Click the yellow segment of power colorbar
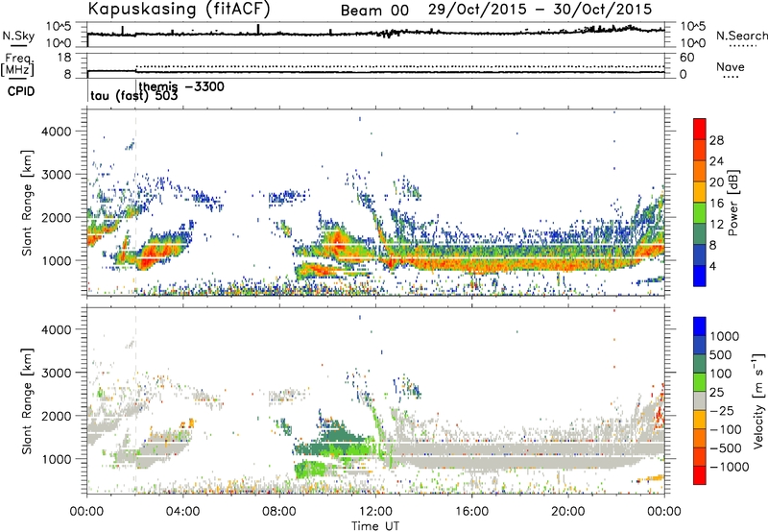 [700, 192]
